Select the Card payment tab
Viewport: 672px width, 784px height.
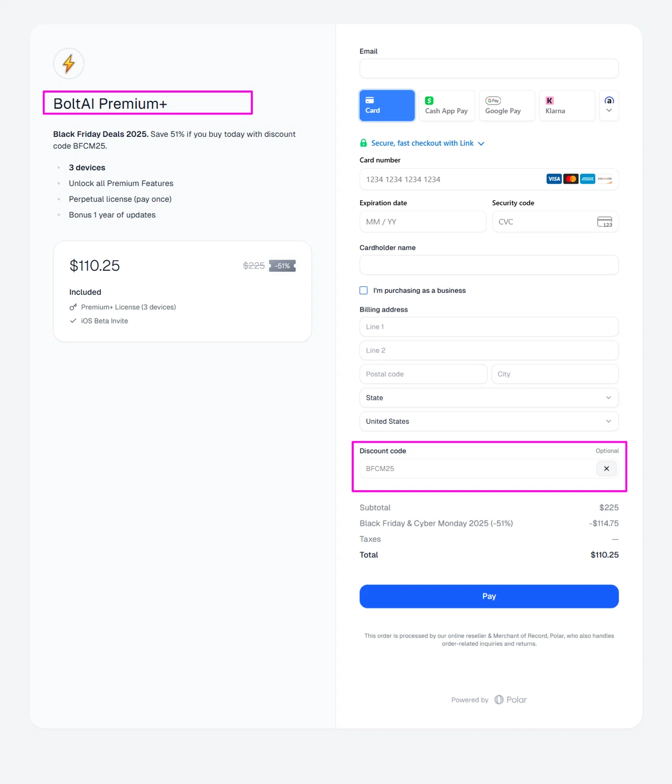tap(387, 106)
